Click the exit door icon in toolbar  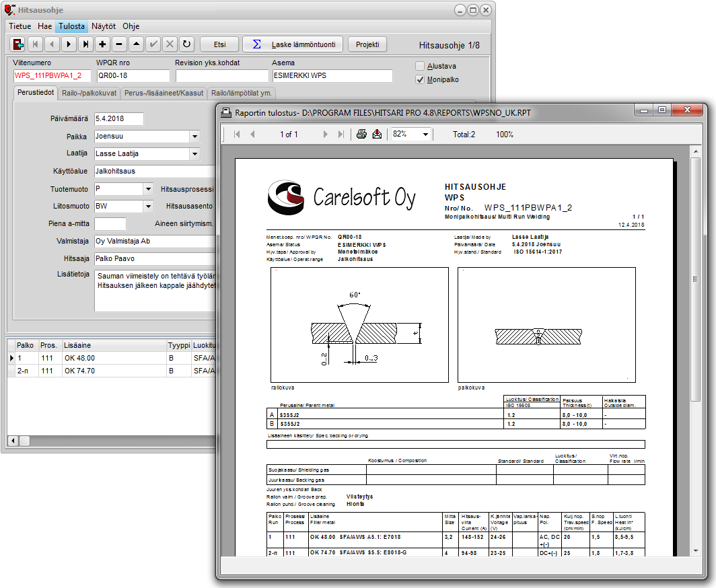point(18,44)
